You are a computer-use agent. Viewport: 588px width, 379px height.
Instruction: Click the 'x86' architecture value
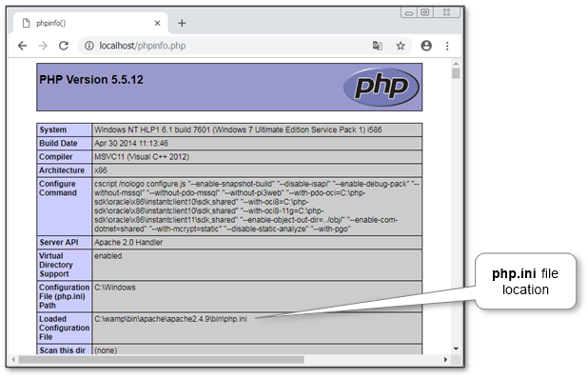point(101,170)
